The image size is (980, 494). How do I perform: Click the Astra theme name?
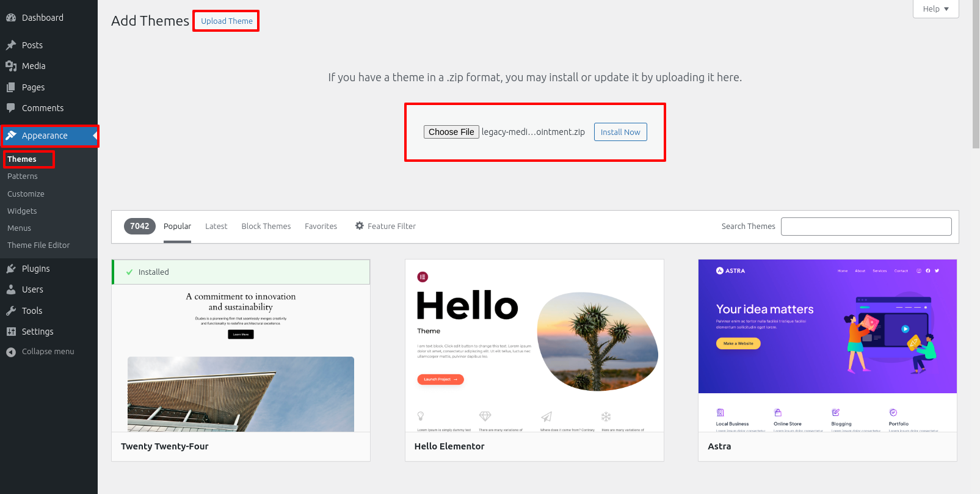[719, 446]
